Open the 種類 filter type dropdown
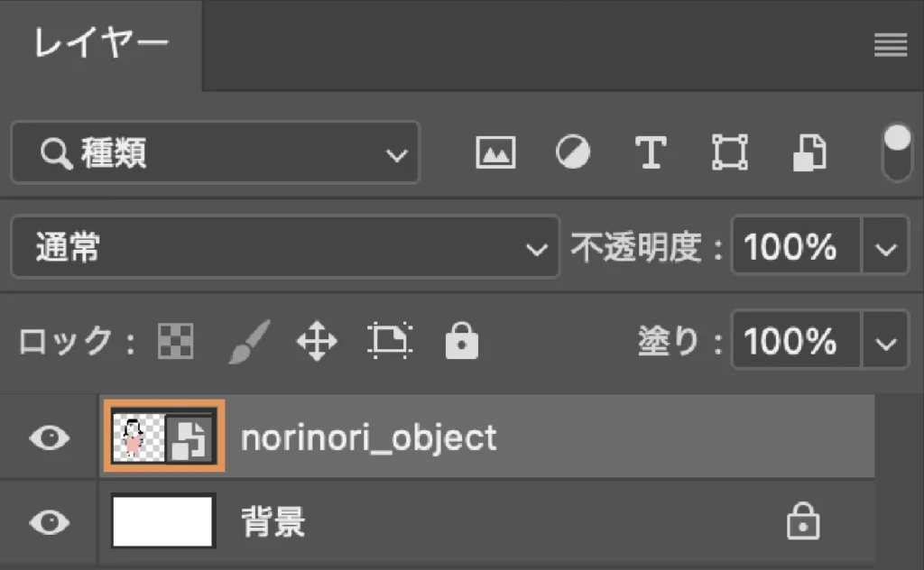This screenshot has height=570, width=924. 215,152
